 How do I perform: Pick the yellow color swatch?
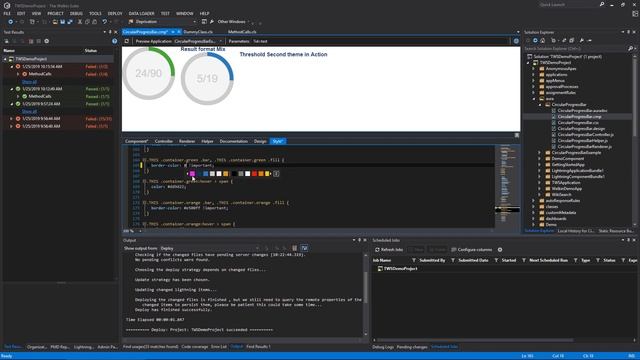click(x=267, y=174)
